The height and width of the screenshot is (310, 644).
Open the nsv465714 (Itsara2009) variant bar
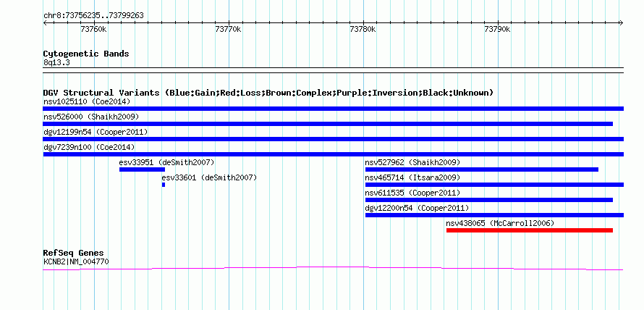[494, 185]
